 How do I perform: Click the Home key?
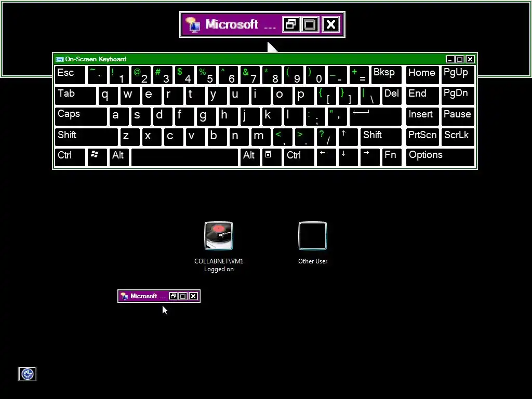(x=422, y=75)
